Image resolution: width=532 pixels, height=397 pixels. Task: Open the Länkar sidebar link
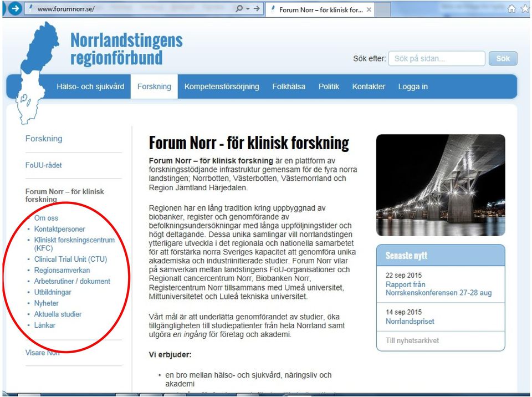click(x=45, y=325)
